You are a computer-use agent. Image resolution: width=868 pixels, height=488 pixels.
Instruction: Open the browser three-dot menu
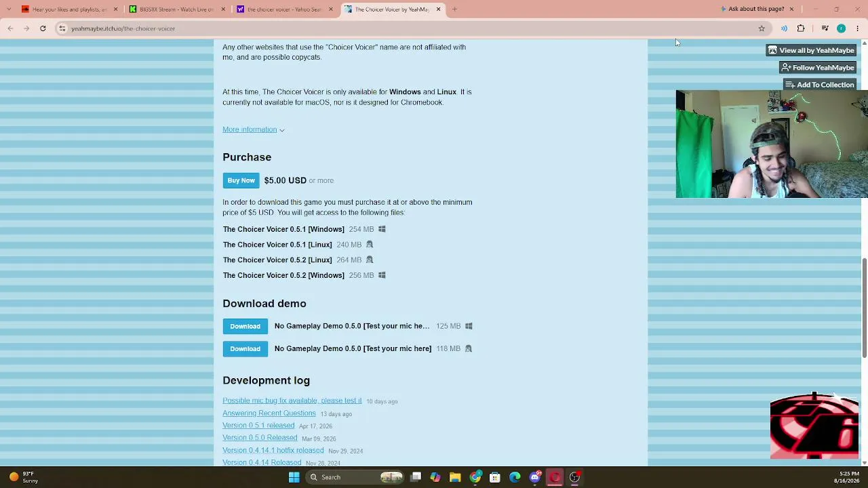point(858,28)
